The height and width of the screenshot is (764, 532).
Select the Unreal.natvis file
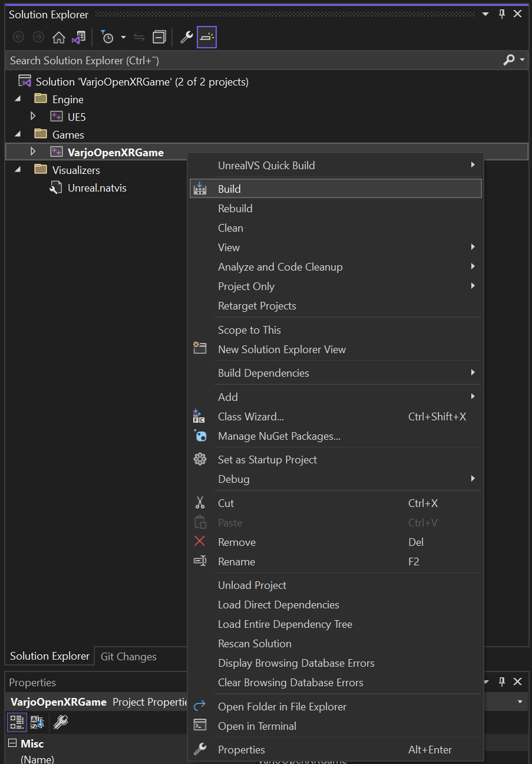pyautogui.click(x=97, y=188)
